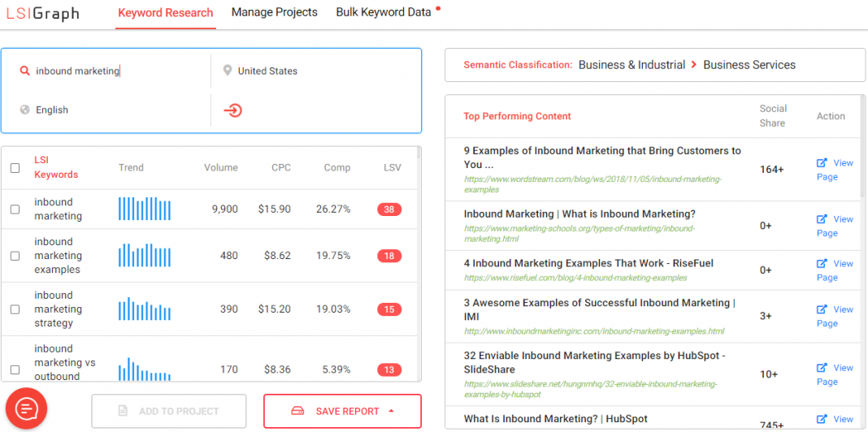
Task: Click the CPC value $15.90
Action: 274,209
